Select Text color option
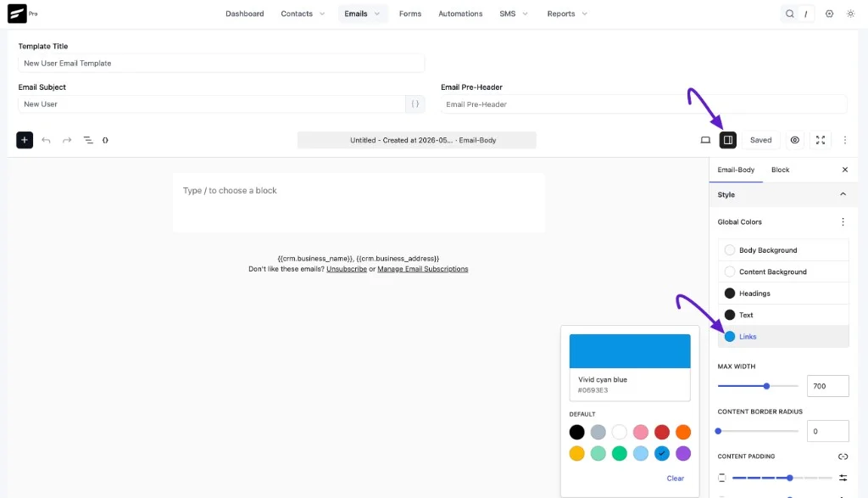The image size is (868, 498). [x=783, y=315]
